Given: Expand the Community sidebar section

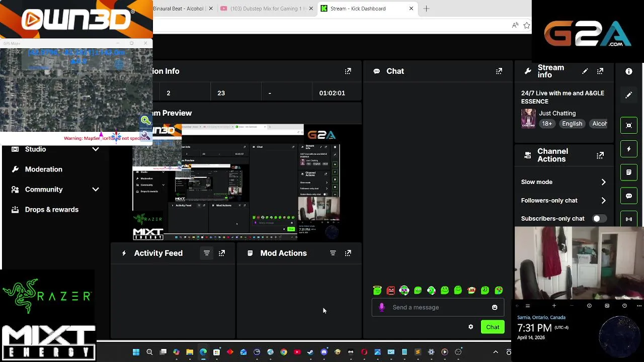Looking at the screenshot, I should [x=96, y=190].
